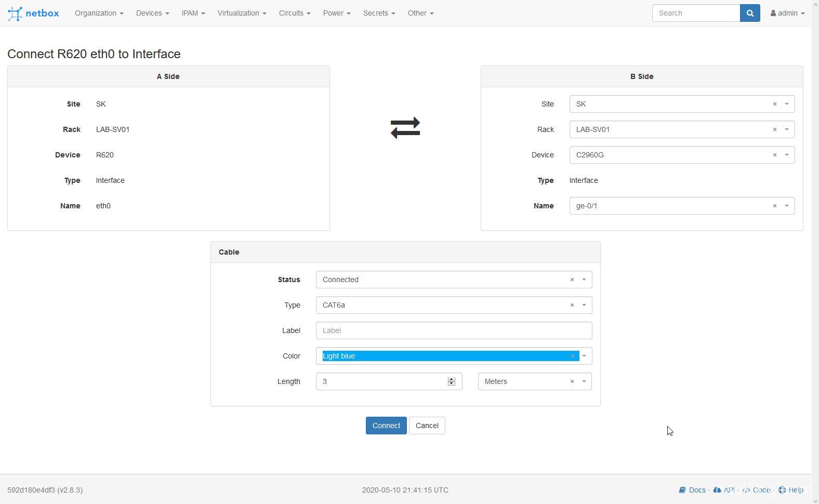
Task: Open the Virtualization menu
Action: pos(242,13)
